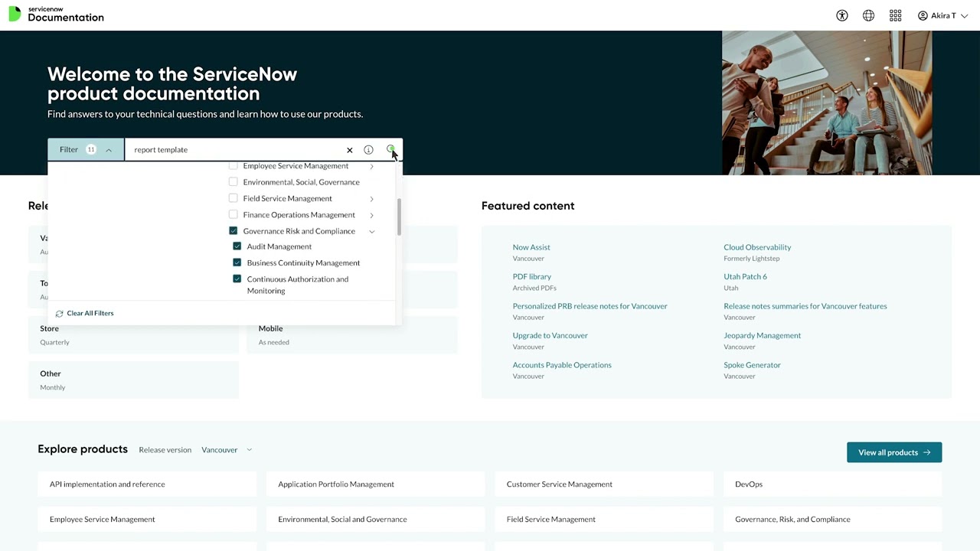Open the search info tooltip icon
The image size is (980, 551).
[368, 149]
